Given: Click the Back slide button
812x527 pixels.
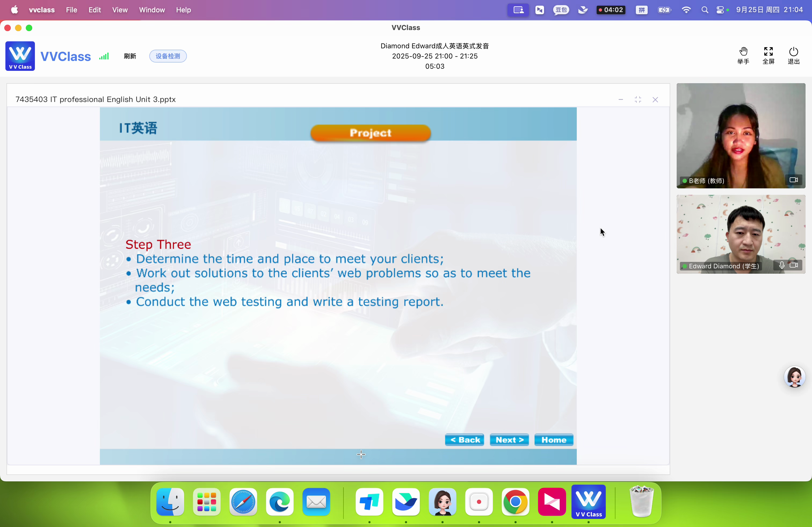Looking at the screenshot, I should click(x=464, y=440).
